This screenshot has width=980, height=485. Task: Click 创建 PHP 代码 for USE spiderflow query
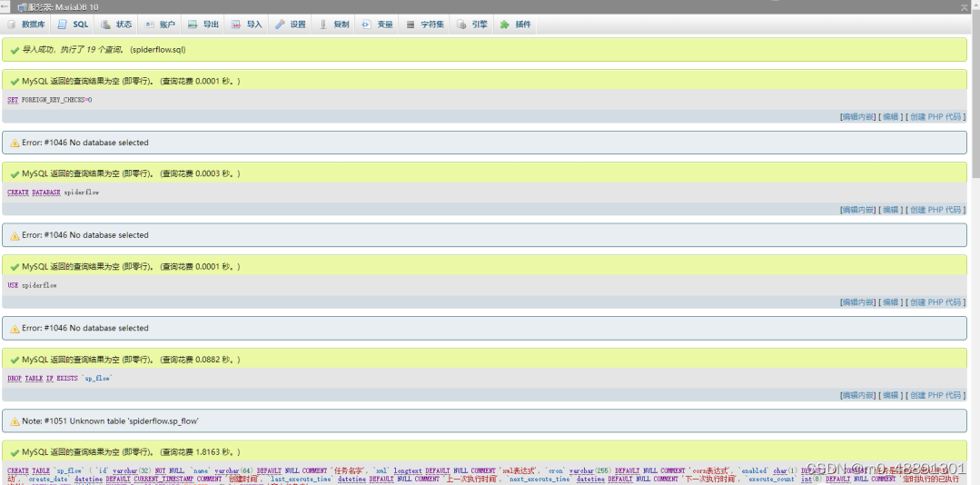[935, 302]
